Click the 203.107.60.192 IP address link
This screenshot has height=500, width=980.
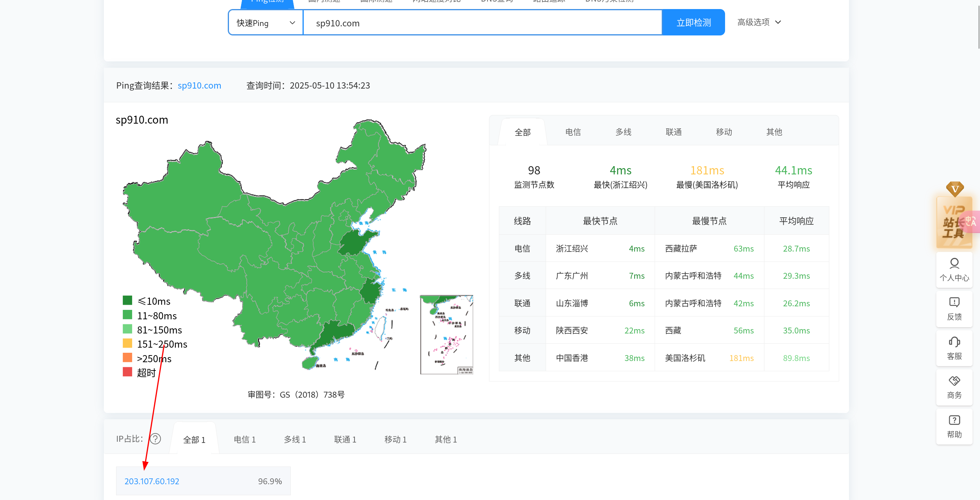coord(151,481)
